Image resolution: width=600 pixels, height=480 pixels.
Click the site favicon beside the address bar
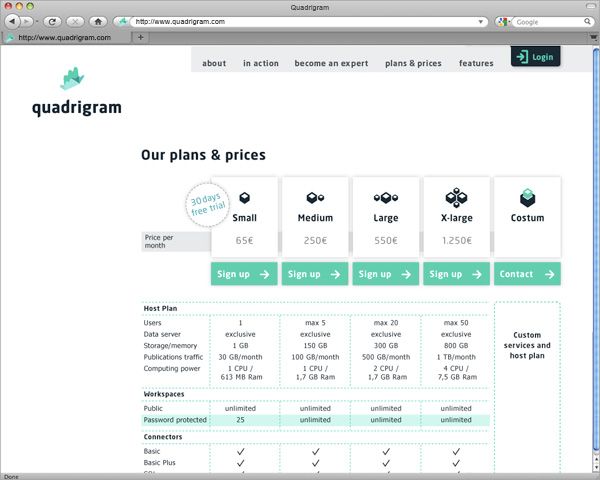[x=122, y=21]
